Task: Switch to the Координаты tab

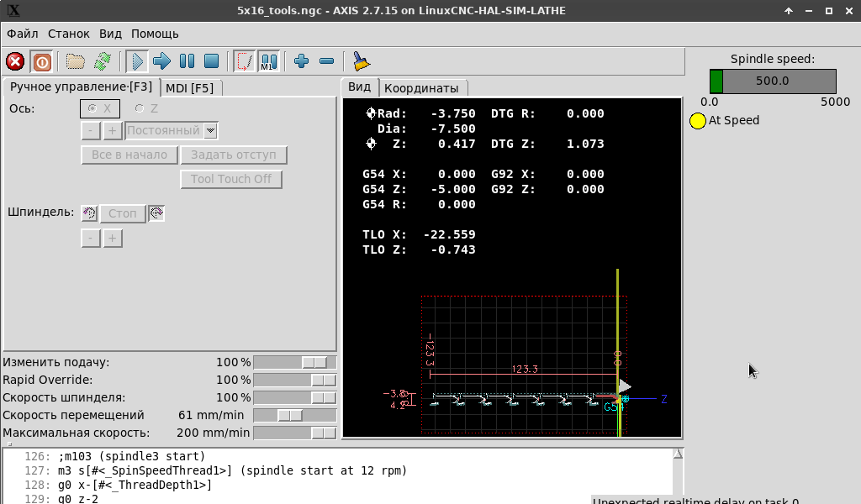Action: [x=421, y=88]
